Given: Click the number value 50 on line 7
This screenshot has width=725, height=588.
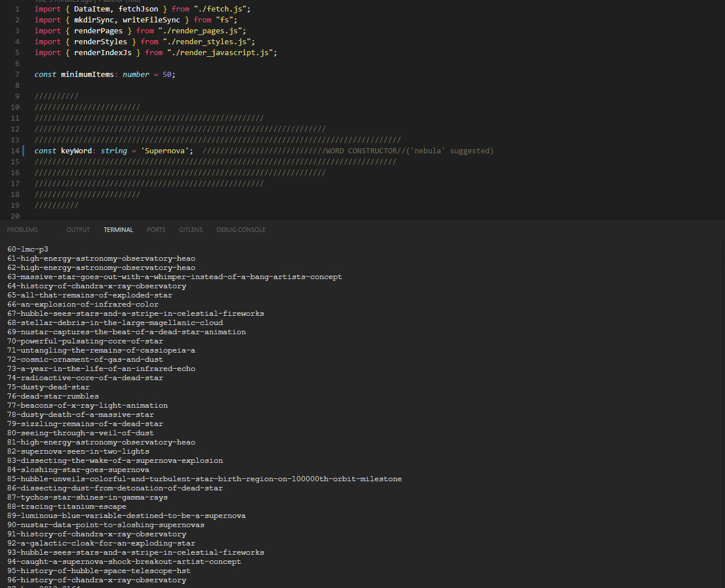Looking at the screenshot, I should pos(167,75).
